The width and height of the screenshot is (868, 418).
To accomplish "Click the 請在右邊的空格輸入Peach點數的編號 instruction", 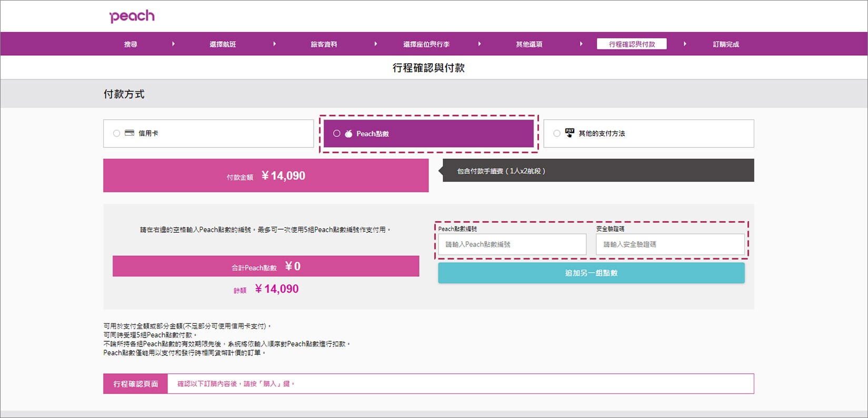I will 266,230.
